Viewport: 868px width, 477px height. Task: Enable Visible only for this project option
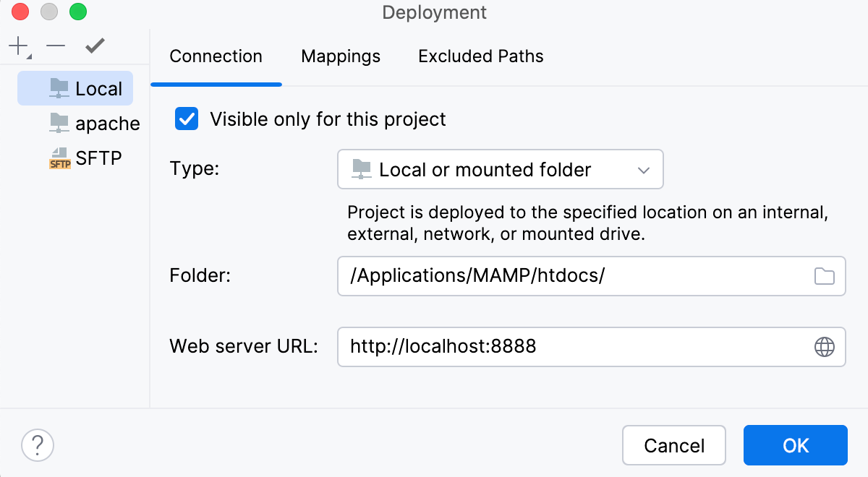[186, 119]
